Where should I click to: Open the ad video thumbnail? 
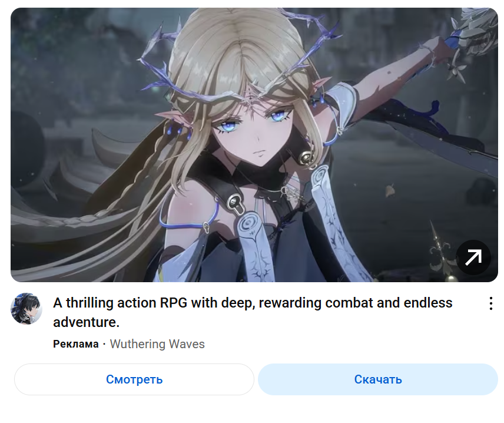[254, 145]
